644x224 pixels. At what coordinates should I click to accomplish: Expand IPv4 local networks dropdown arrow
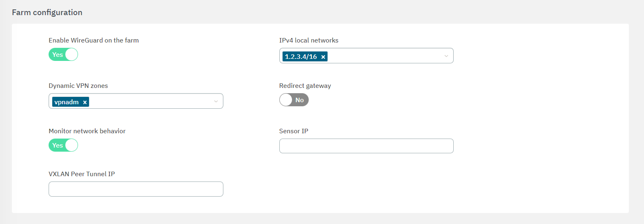tap(446, 56)
